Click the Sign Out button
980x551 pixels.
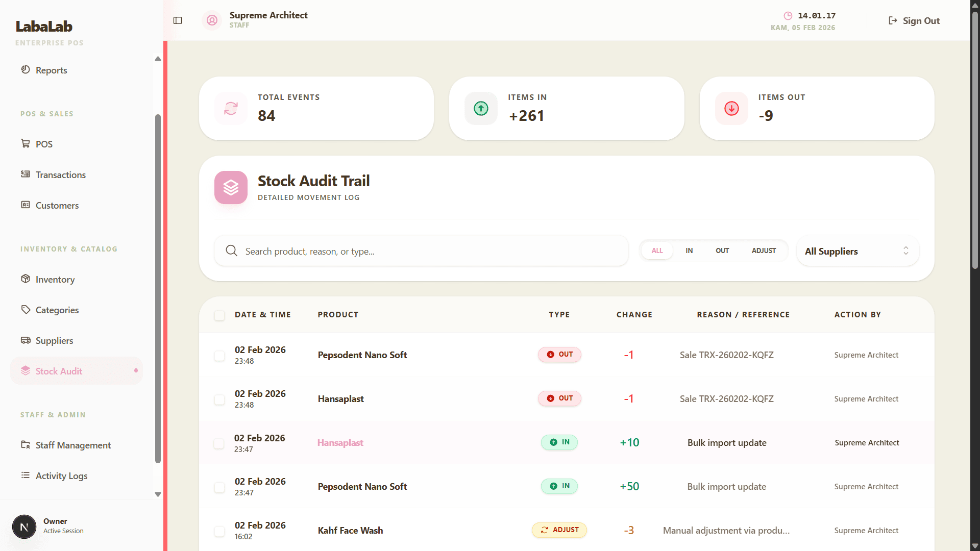(x=914, y=20)
